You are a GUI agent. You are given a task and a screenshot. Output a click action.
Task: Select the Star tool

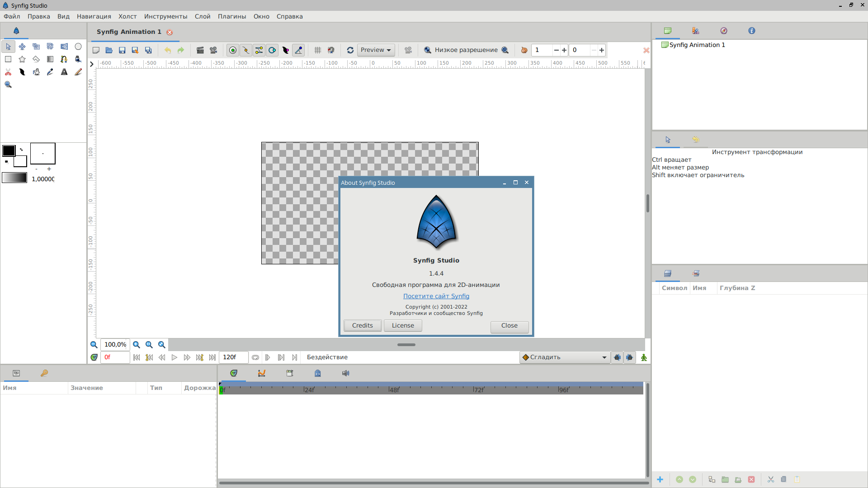click(22, 59)
